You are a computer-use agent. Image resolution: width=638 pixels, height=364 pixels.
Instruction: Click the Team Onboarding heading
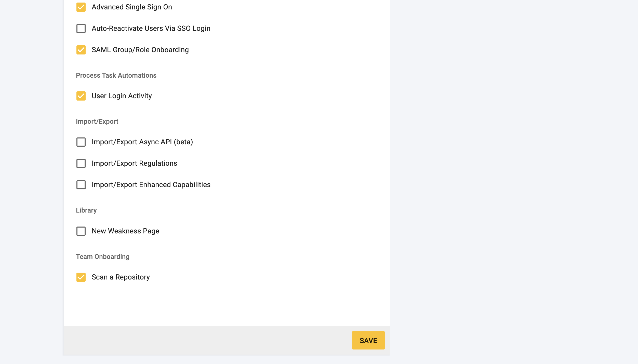tap(103, 257)
